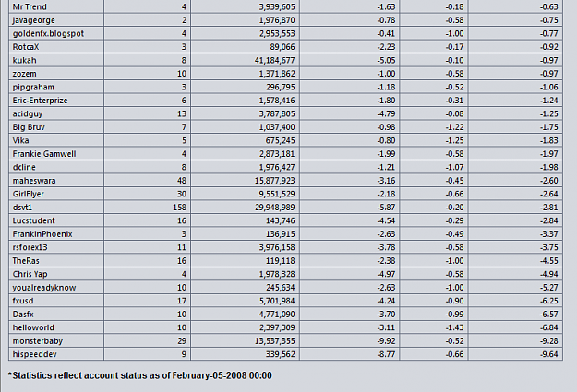Select -8.77 in the hispeeddev row
This screenshot has height=392, width=577.
[x=387, y=354]
